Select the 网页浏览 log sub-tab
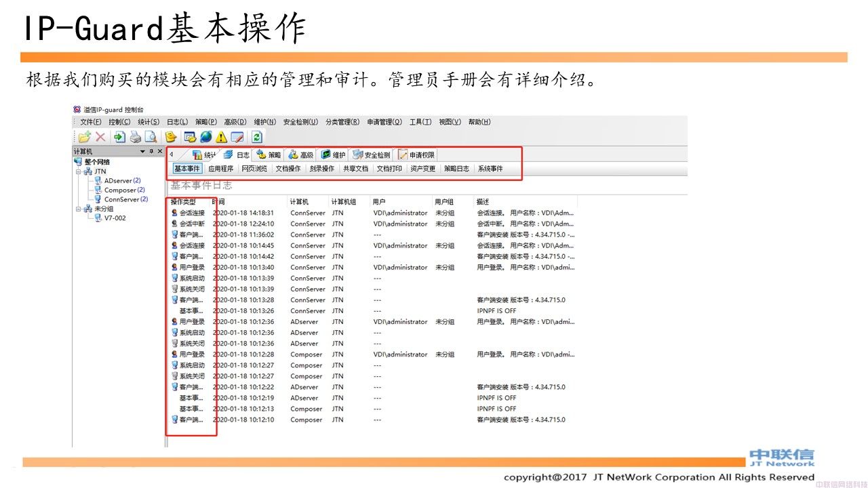This screenshot has width=868, height=488. 254,169
